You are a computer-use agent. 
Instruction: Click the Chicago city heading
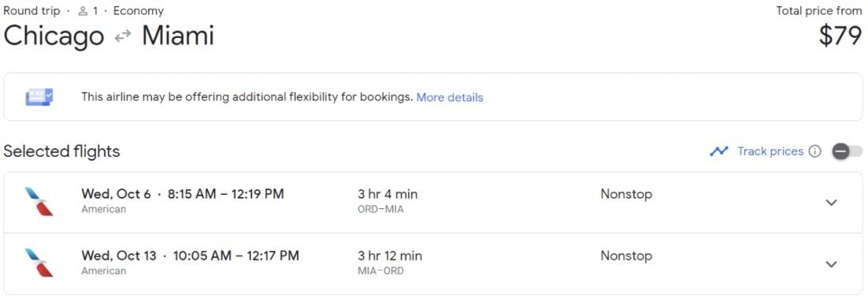click(x=54, y=36)
